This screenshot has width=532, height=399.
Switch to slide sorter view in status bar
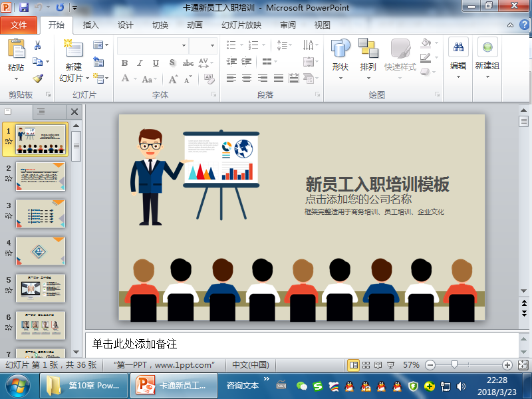(x=366, y=365)
